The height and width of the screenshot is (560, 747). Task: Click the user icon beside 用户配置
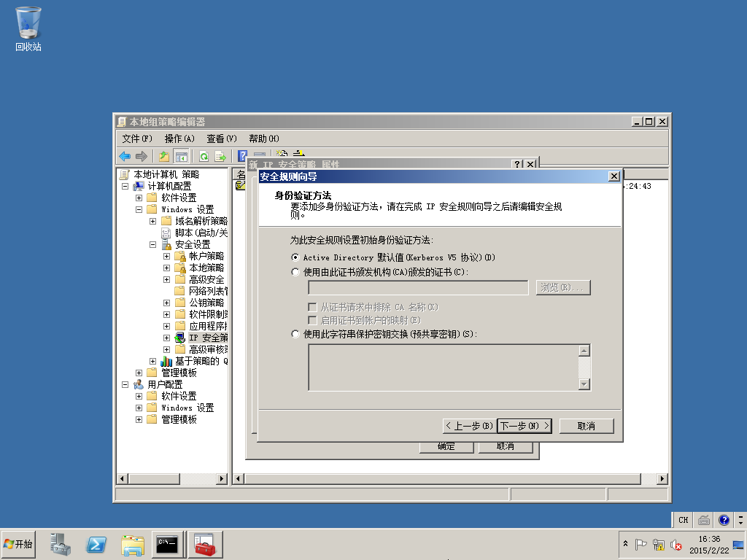[x=139, y=384]
